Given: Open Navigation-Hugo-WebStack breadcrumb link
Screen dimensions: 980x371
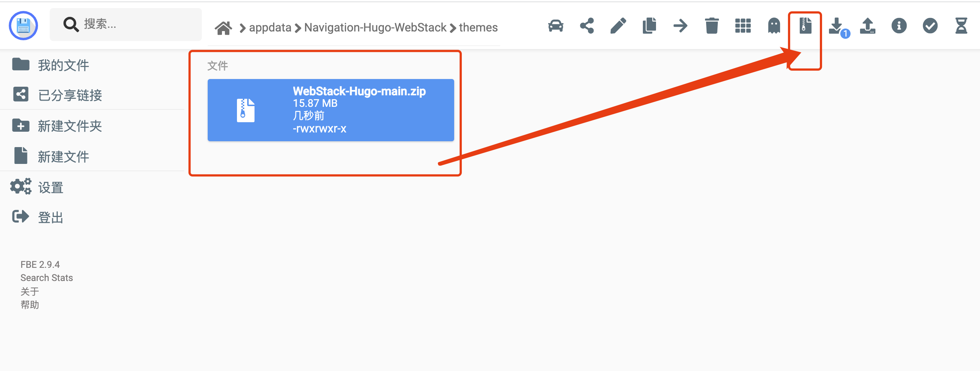Looking at the screenshot, I should [375, 27].
